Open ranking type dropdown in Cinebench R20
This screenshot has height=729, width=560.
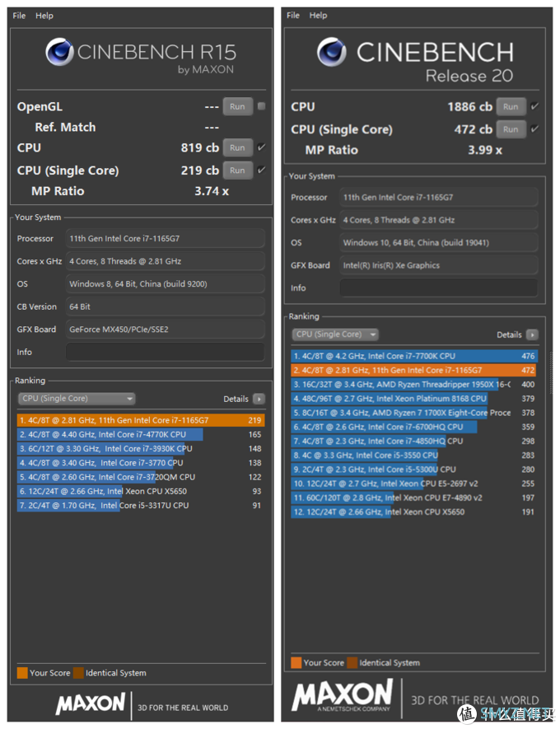coord(335,334)
